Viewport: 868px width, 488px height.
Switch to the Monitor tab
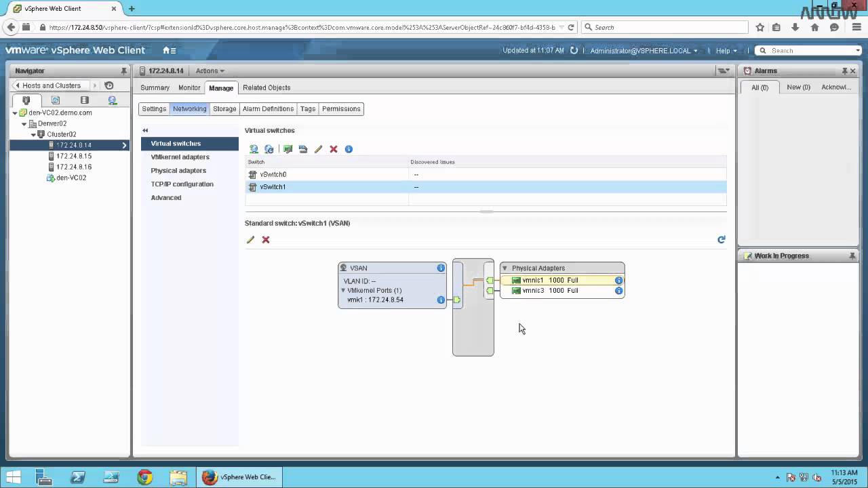pyautogui.click(x=189, y=87)
